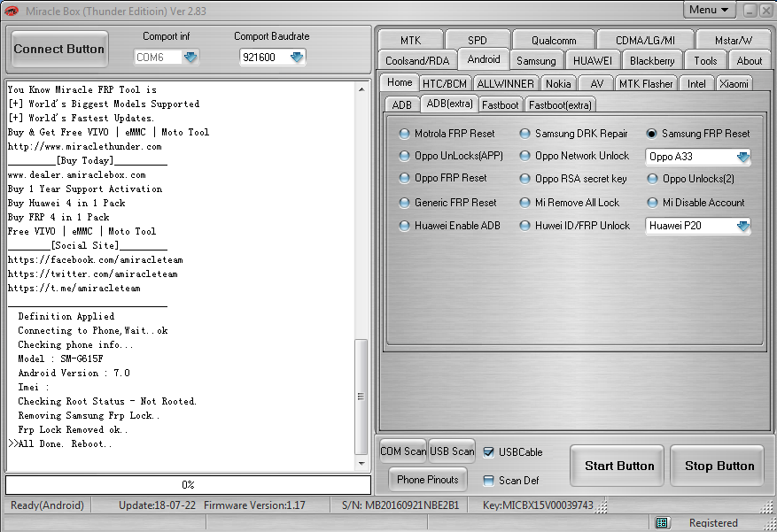
Task: Click the status bar registered grid icon
Action: coord(662,522)
